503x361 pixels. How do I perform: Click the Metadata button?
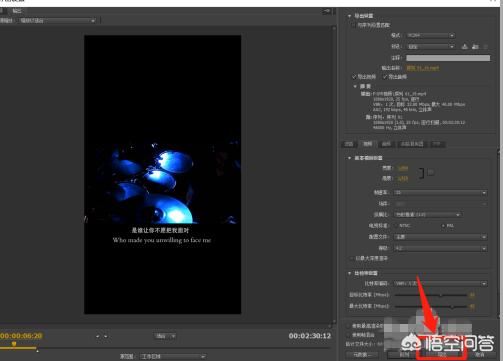[362, 355]
